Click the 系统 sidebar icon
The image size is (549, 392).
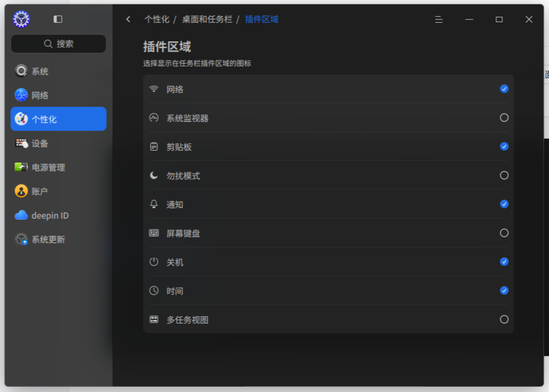21,71
